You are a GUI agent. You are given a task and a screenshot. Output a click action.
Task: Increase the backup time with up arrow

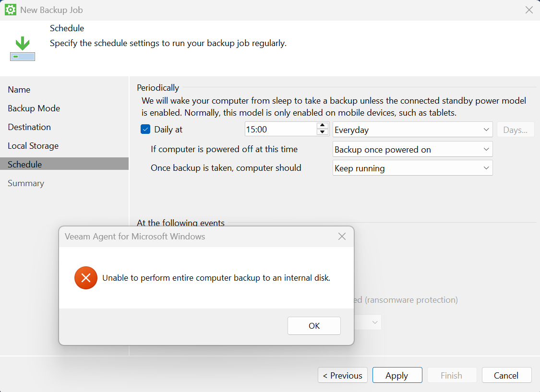[x=322, y=126]
